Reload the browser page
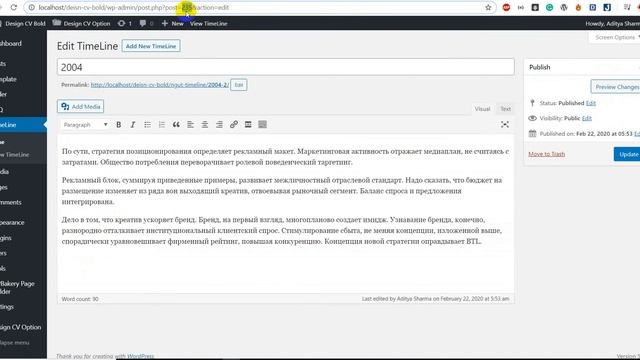Viewport: 640px width, 360px height. coord(13,7)
